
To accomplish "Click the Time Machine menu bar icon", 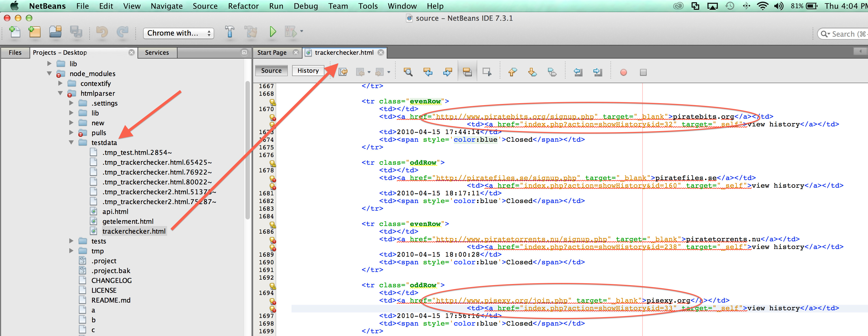I will click(730, 6).
